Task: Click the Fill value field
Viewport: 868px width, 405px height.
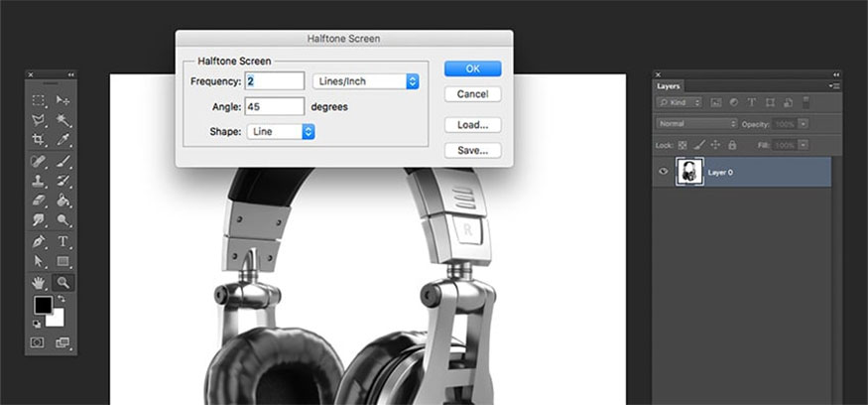Action: [x=785, y=145]
